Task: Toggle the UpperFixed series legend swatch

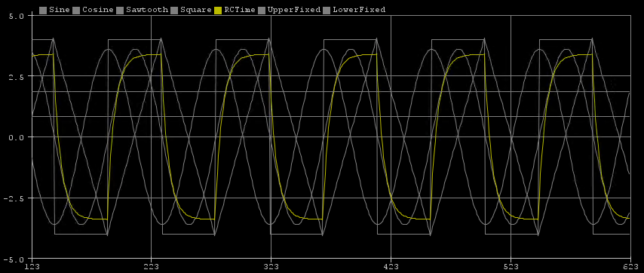Action: (261, 10)
